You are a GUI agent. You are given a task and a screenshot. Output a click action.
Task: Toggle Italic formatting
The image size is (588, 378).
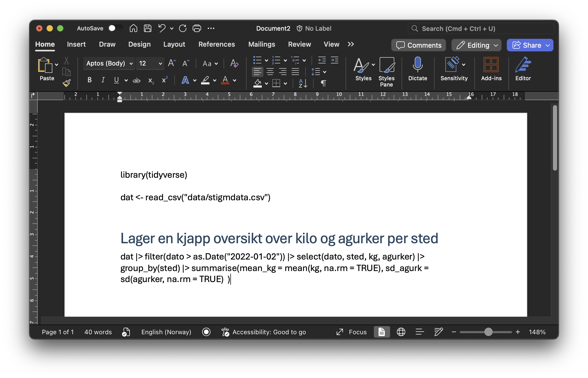(x=103, y=80)
